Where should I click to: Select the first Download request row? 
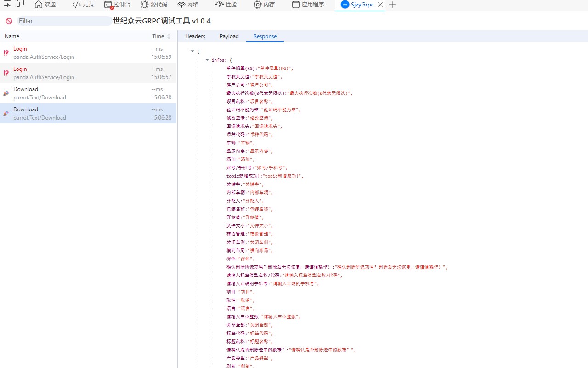point(88,93)
